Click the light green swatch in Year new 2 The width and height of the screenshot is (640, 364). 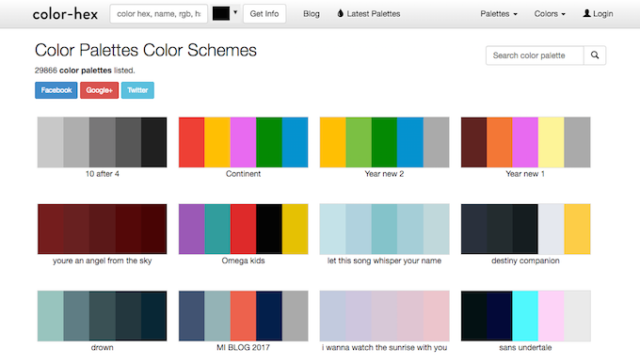359,142
